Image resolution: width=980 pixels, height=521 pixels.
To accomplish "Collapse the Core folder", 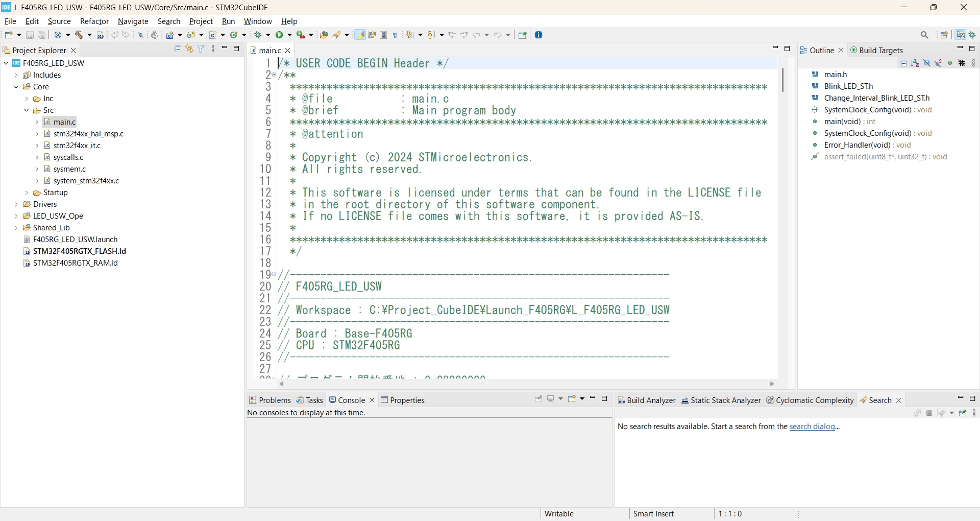I will point(16,87).
